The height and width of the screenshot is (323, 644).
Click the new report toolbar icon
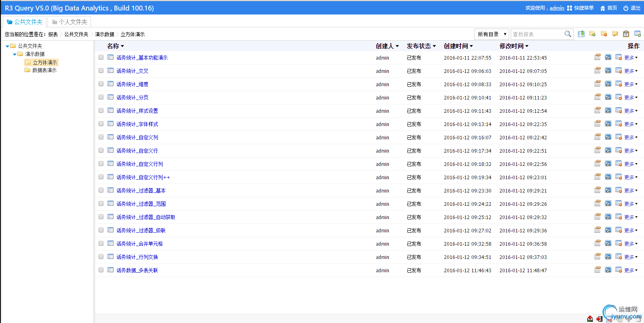638,34
